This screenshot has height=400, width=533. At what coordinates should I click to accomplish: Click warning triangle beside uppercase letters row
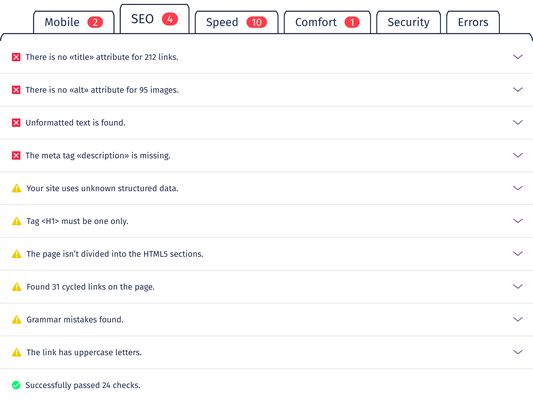(x=16, y=352)
